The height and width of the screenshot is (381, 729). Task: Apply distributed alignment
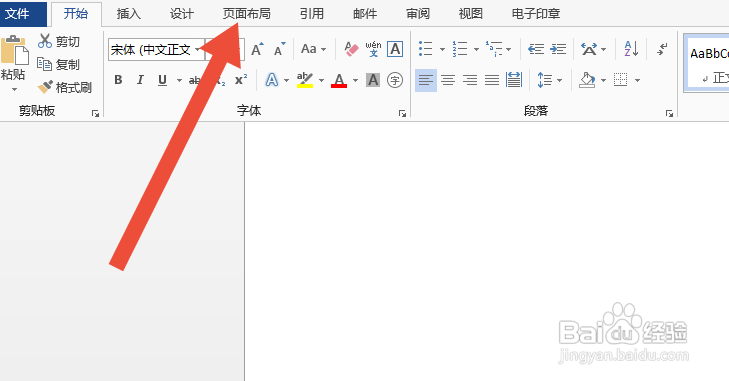point(514,80)
